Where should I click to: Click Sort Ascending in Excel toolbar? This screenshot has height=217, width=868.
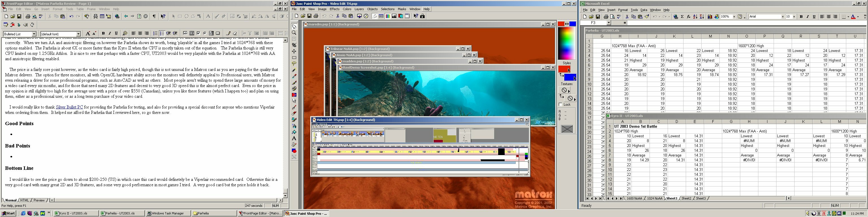coord(695,16)
